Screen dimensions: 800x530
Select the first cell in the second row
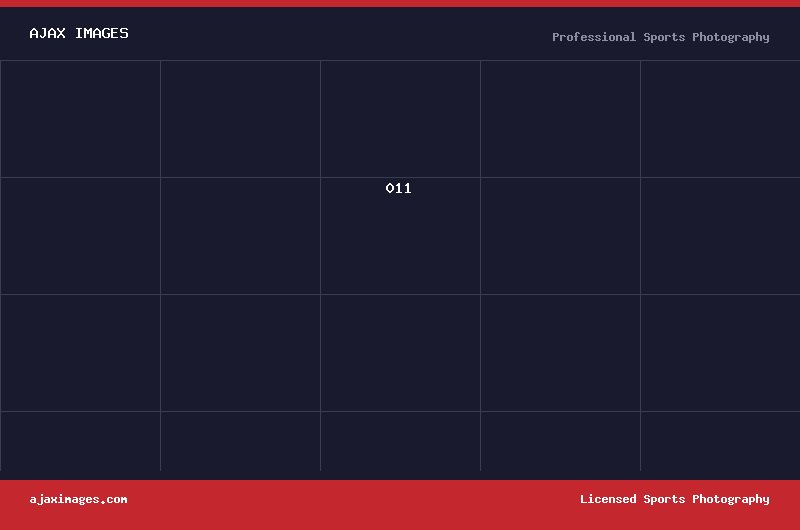click(80, 236)
